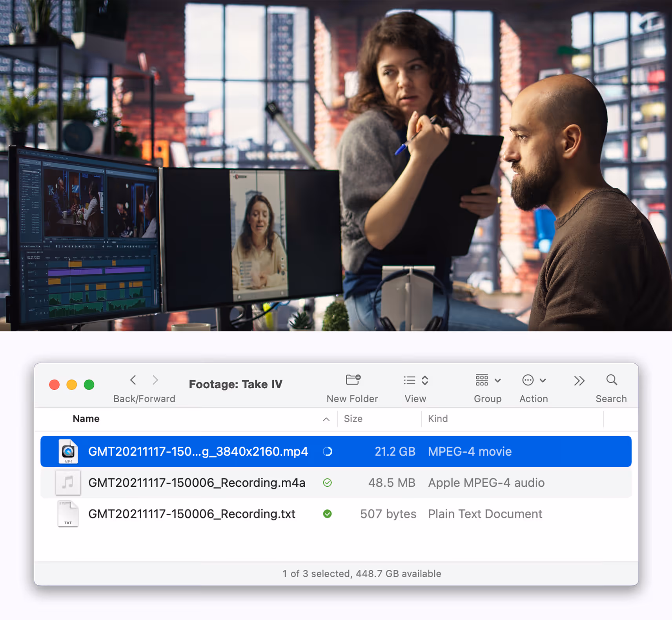Open the Search field via the magnifier icon
This screenshot has height=620, width=672.
pyautogui.click(x=611, y=380)
